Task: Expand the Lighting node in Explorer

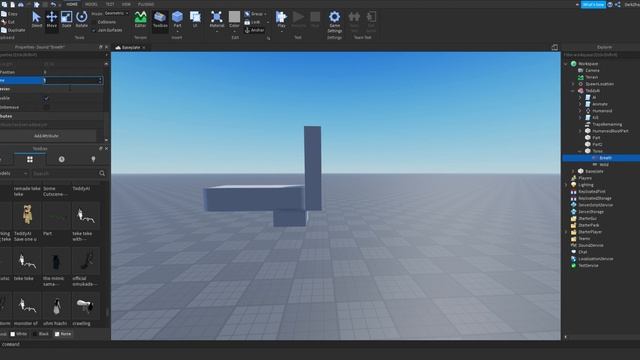Action: point(566,185)
